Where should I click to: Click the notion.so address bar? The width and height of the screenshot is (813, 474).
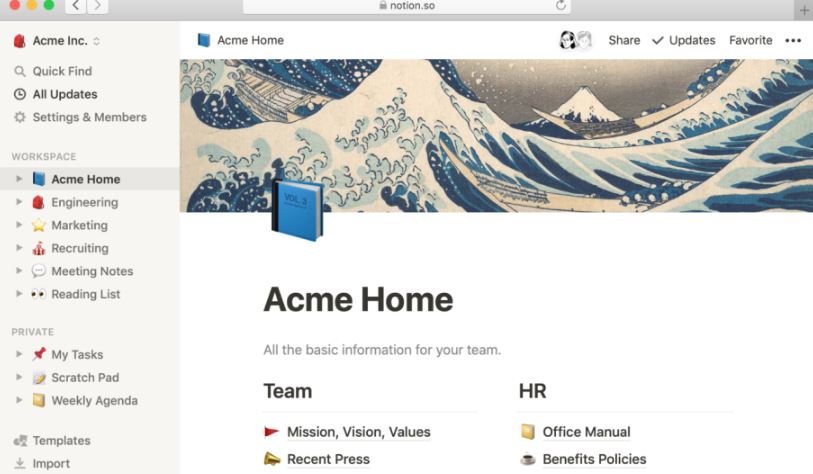[407, 6]
